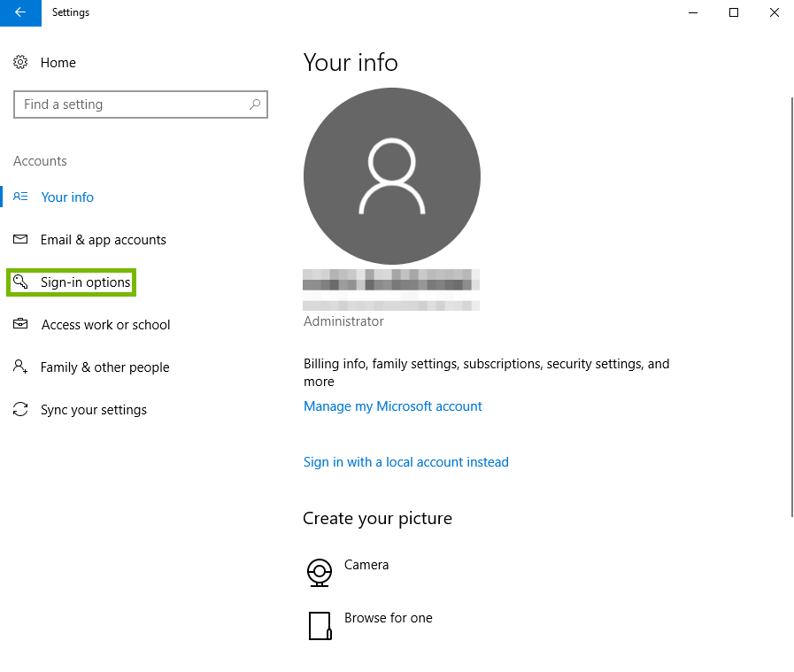The width and height of the screenshot is (794, 672).
Task: Click the Access work or school briefcase icon
Action: click(x=20, y=324)
